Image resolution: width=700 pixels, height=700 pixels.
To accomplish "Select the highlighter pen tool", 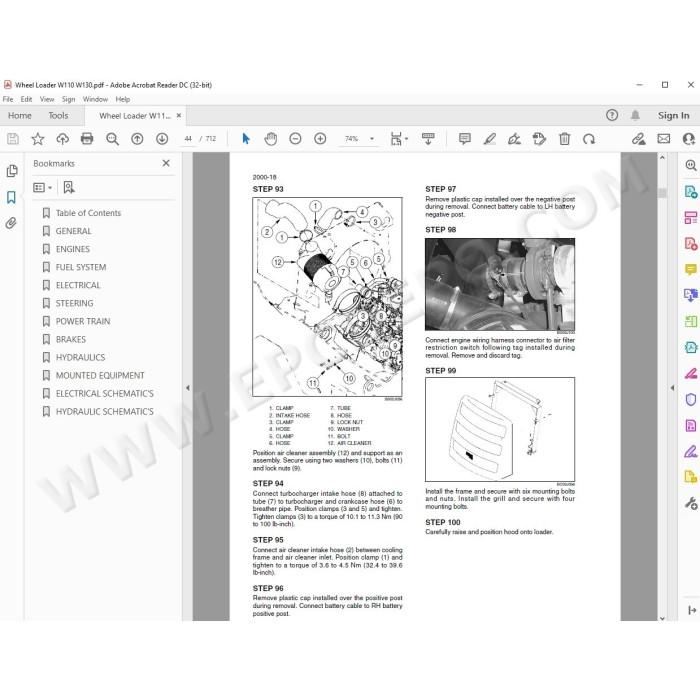I will pyautogui.click(x=490, y=139).
